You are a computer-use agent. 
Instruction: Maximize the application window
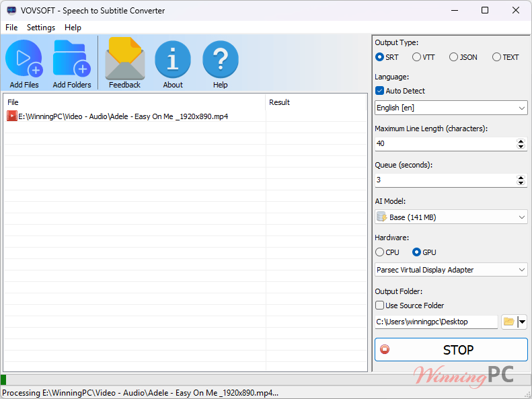[x=485, y=10]
